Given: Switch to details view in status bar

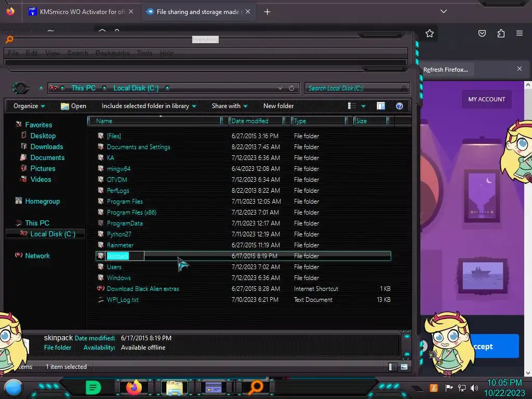Looking at the screenshot, I should (x=393, y=367).
